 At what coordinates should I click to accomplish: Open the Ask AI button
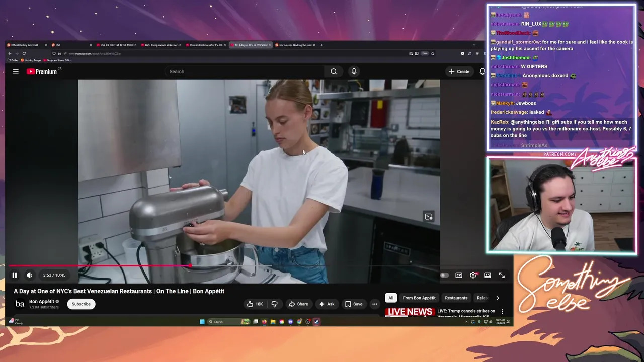327,304
